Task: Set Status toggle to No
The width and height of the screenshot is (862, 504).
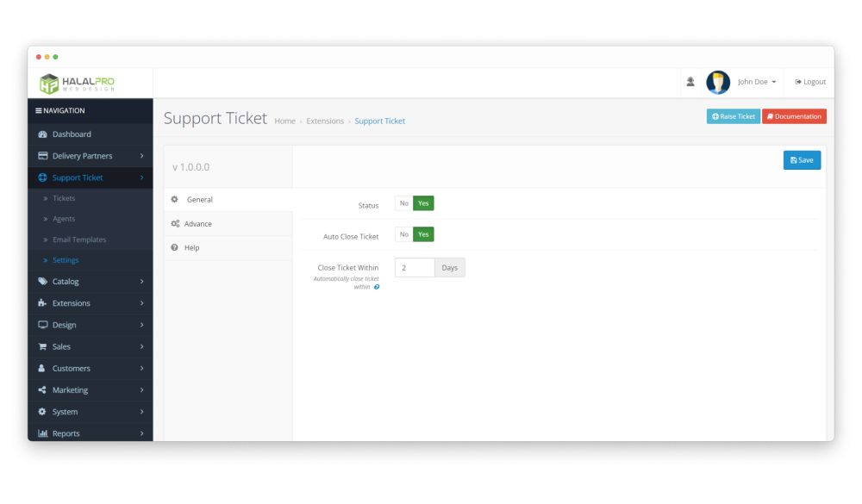Action: pyautogui.click(x=403, y=204)
